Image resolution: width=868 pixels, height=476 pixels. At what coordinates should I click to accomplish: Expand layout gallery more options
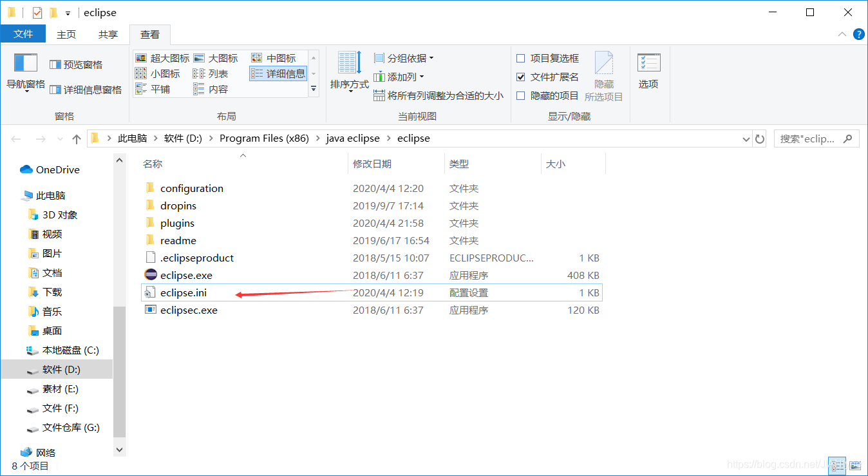tap(314, 89)
